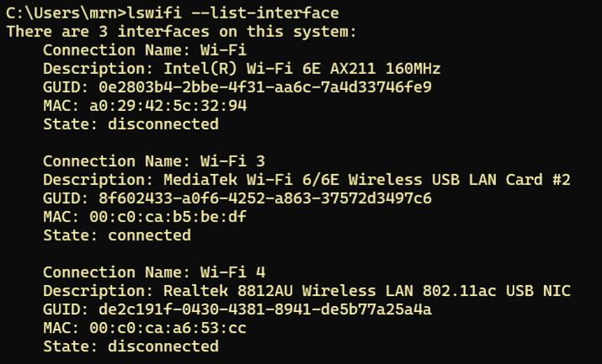Click the "There are 3 interfaces" line
This screenshot has height=364, width=602.
(181, 32)
